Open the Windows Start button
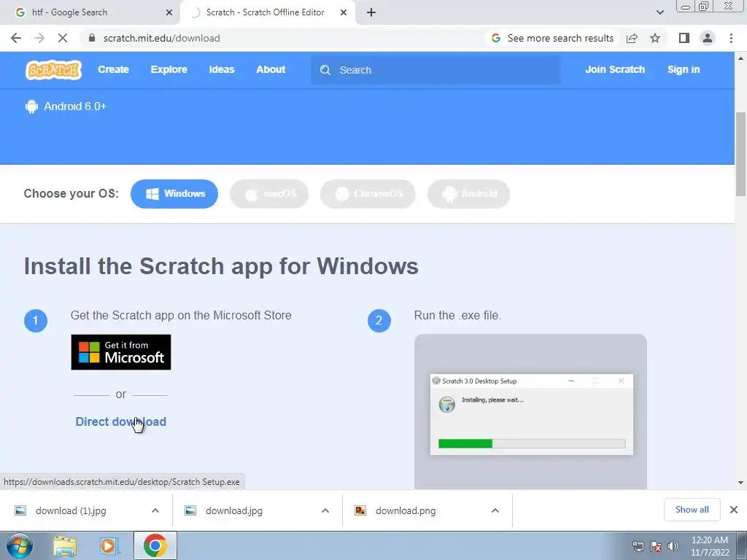Image resolution: width=747 pixels, height=560 pixels. point(20,545)
